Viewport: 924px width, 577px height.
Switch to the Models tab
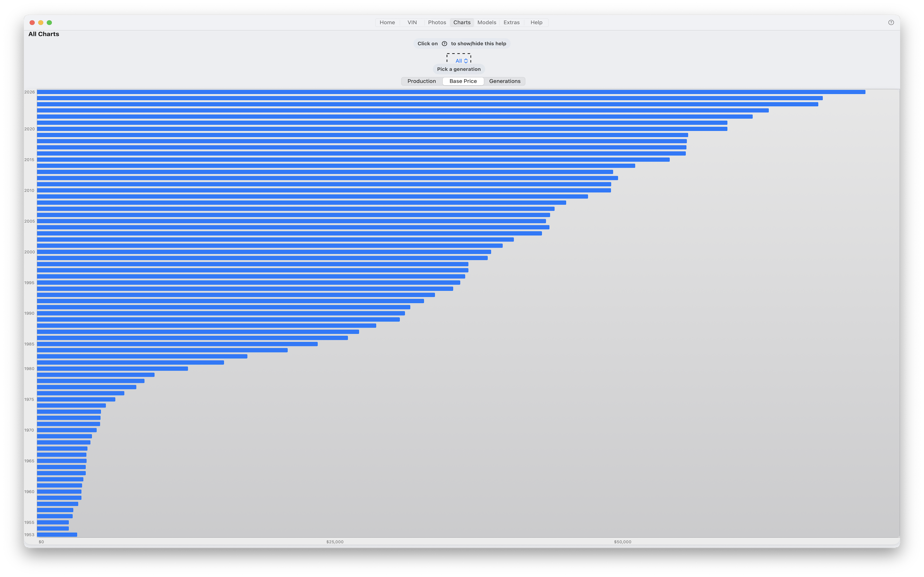(x=486, y=22)
